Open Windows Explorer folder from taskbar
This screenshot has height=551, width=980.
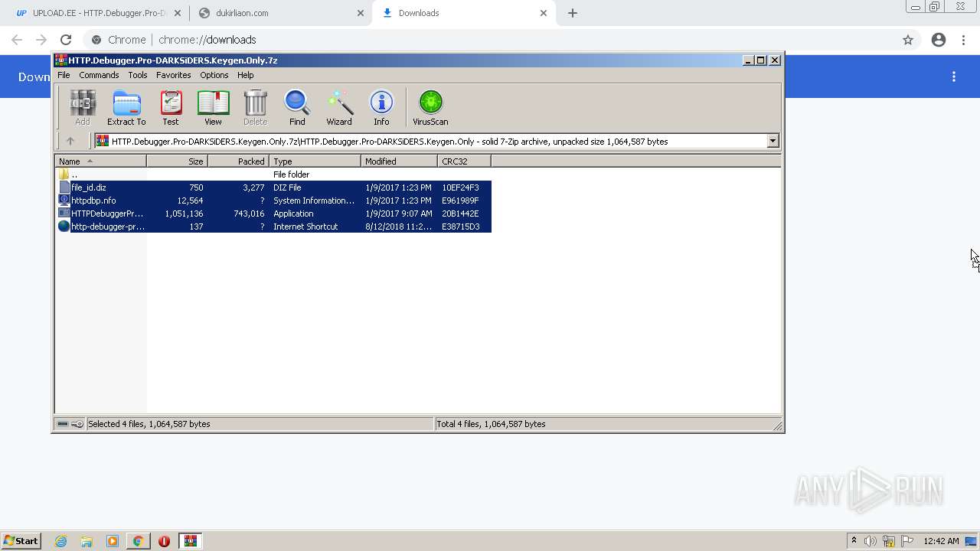click(x=87, y=541)
